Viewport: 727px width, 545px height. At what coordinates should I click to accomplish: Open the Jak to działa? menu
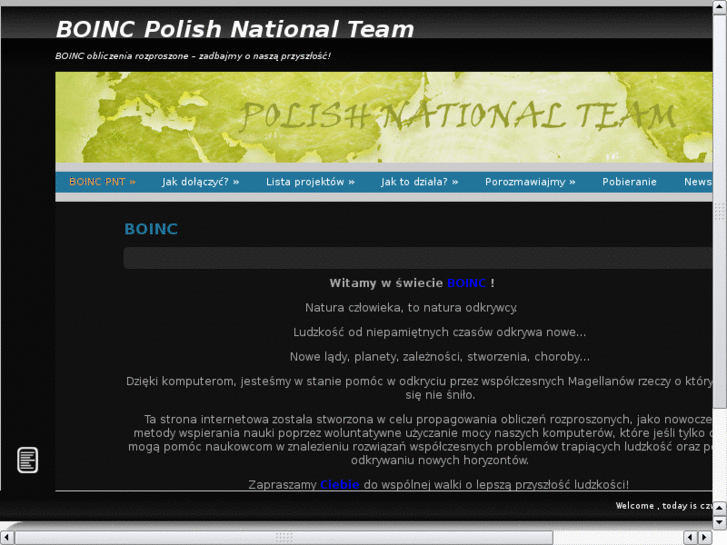(x=420, y=182)
